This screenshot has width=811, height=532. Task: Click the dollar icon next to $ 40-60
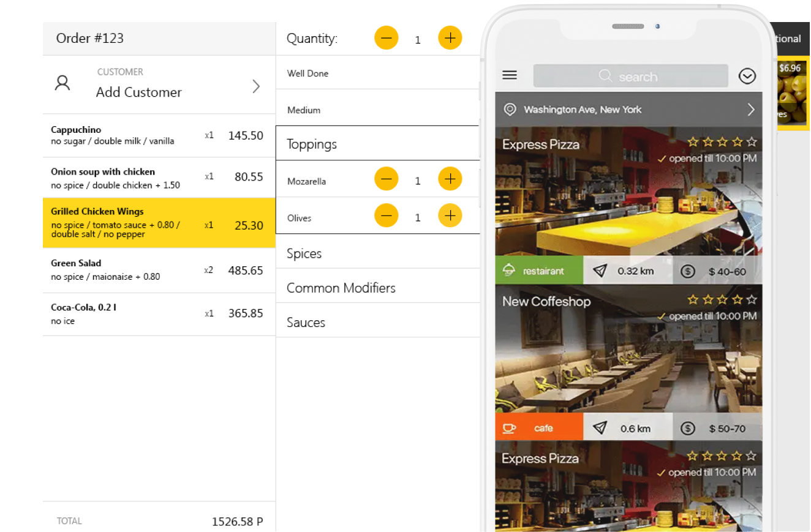(688, 271)
